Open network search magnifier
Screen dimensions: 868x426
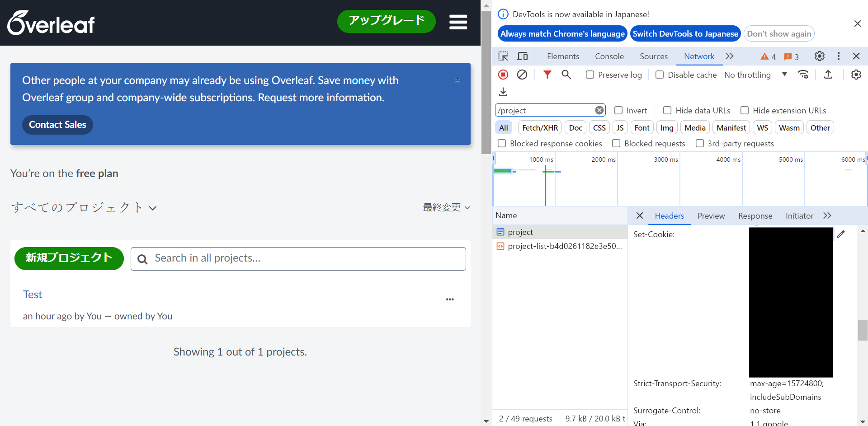566,75
